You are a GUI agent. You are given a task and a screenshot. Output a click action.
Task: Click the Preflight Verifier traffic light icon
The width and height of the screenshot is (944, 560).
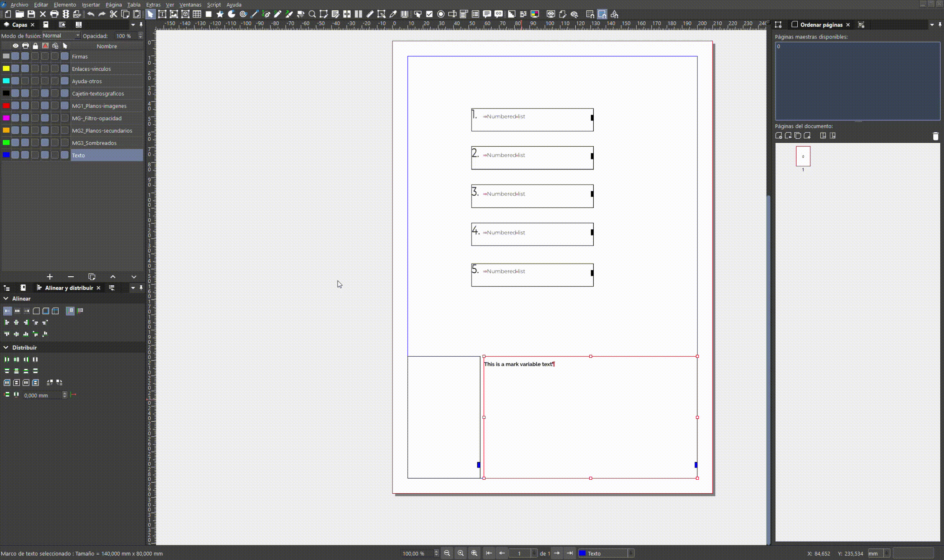pyautogui.click(x=66, y=14)
